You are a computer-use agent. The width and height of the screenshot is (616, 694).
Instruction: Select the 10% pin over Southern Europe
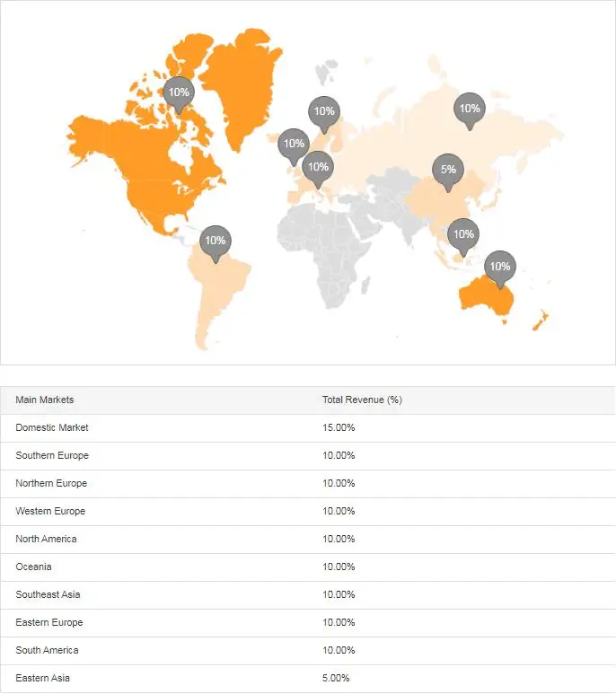[318, 167]
